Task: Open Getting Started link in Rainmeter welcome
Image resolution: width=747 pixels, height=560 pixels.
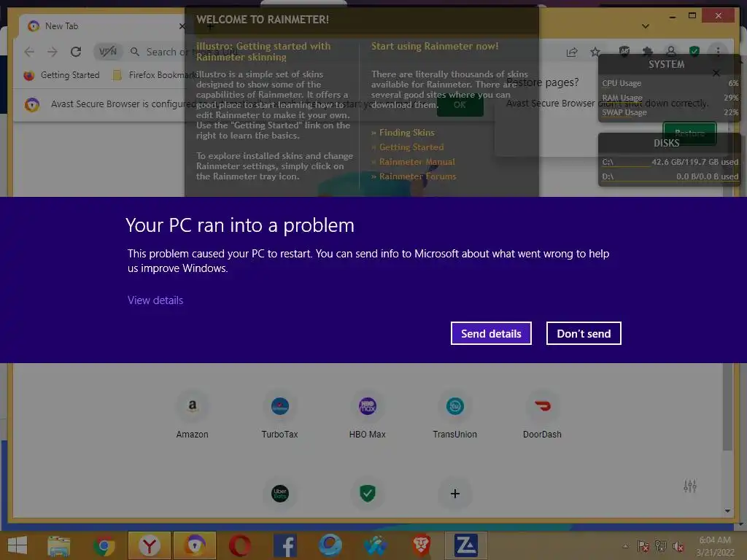Action: pyautogui.click(x=411, y=147)
